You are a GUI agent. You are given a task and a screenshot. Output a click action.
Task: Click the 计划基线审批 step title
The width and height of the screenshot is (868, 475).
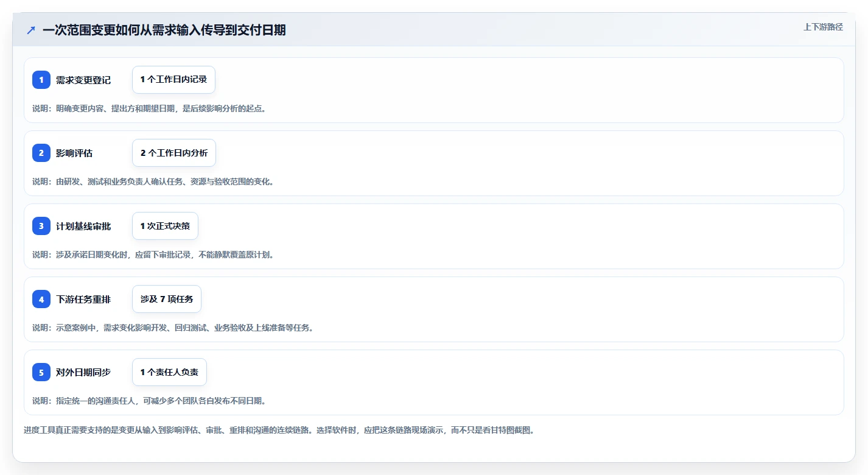[x=83, y=226]
